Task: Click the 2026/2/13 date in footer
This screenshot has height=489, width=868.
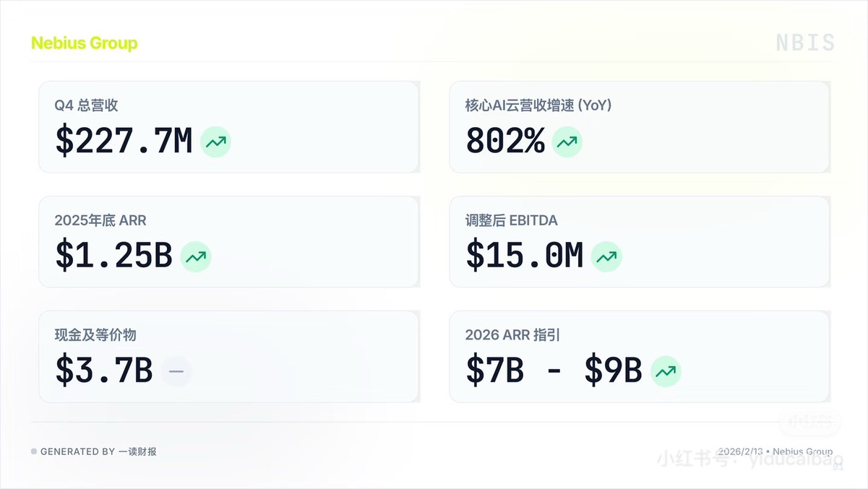Action: click(x=740, y=451)
